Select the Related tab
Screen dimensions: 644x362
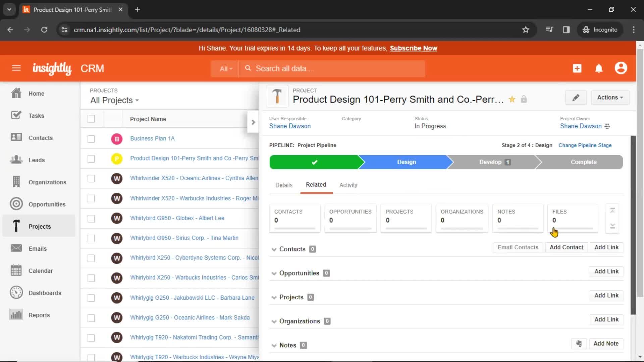[316, 185]
